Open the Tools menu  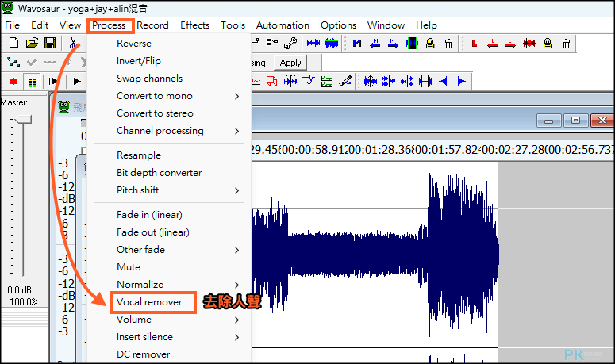[233, 25]
